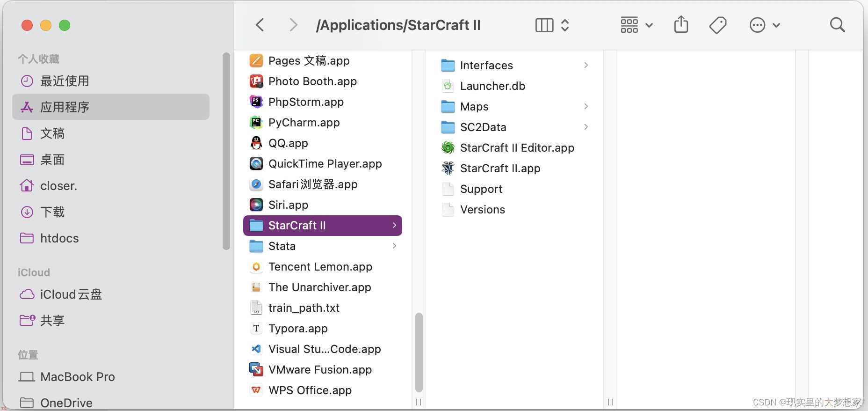
Task: Select the Launcher.db file
Action: tap(514, 86)
